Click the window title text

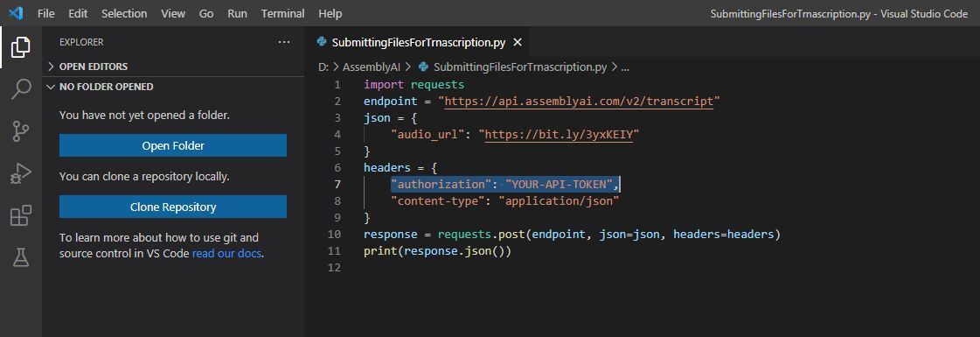[x=838, y=14]
